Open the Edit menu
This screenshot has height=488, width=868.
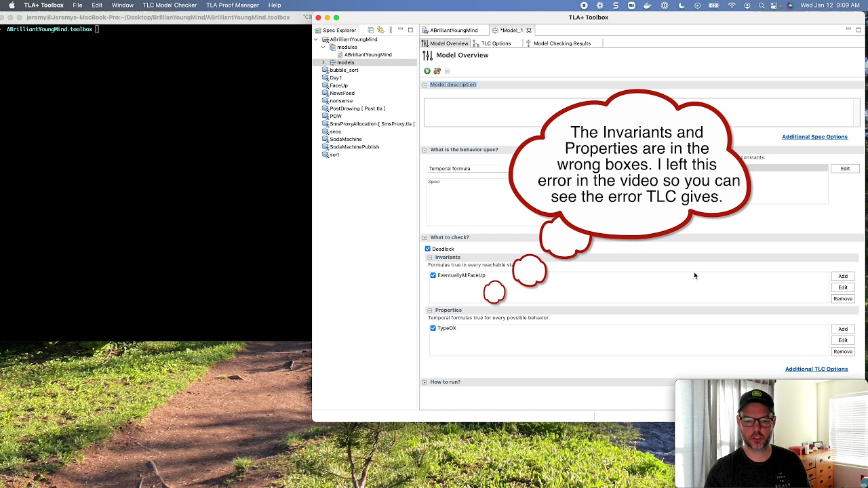(97, 5)
